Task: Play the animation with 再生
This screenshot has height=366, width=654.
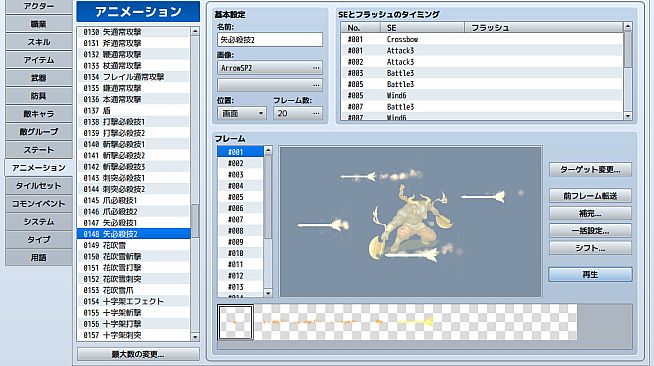Action: click(590, 275)
